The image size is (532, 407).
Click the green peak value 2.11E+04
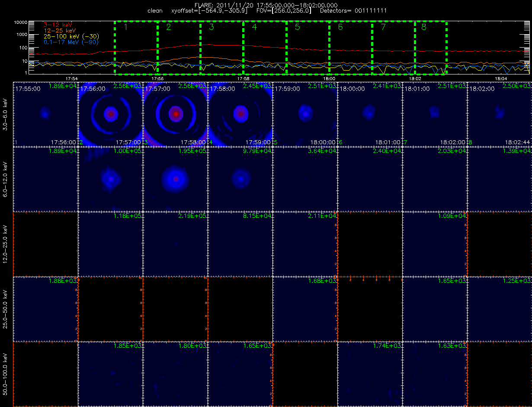click(x=322, y=216)
